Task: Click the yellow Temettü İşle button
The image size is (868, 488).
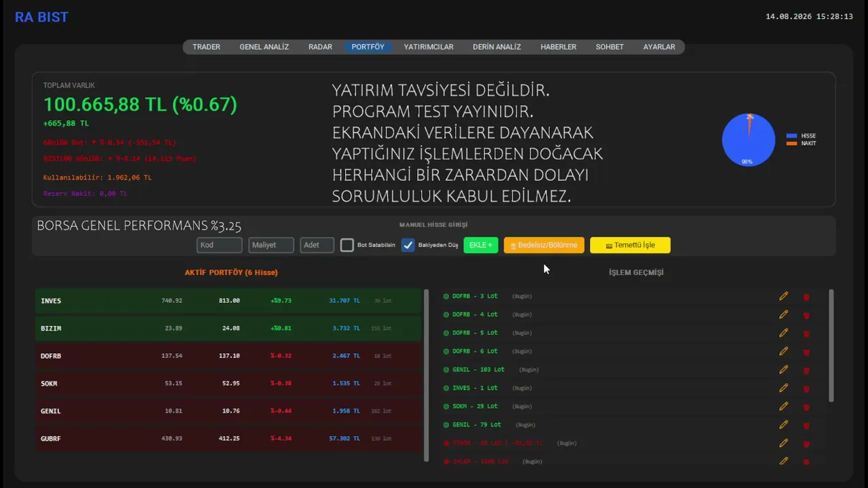Action: tap(630, 245)
